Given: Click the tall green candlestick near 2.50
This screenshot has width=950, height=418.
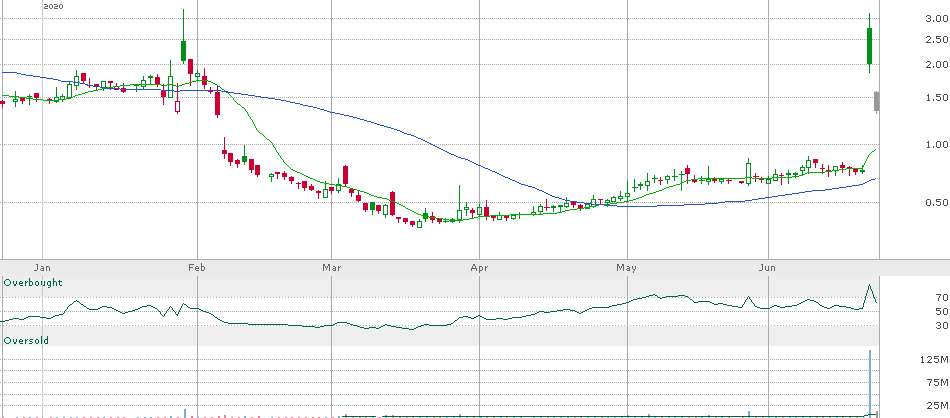Looking at the screenshot, I should point(869,45).
